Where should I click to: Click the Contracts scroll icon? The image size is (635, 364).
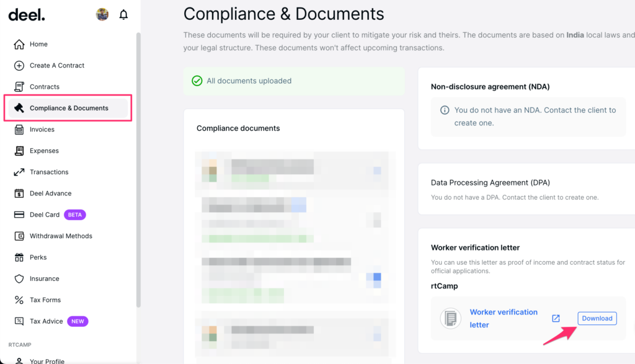point(19,87)
